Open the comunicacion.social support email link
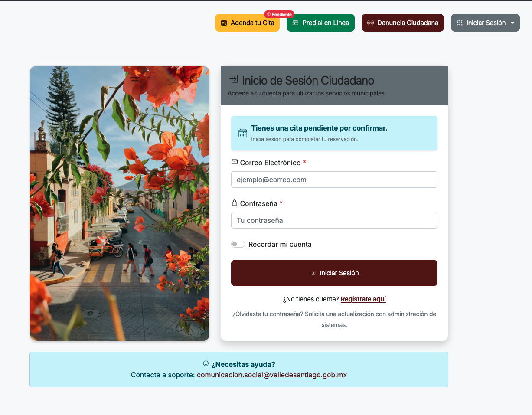Viewport: 532px width, 415px height. pyautogui.click(x=272, y=375)
